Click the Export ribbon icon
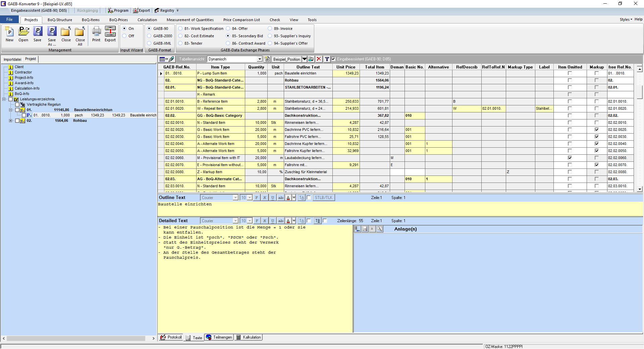 tap(110, 35)
